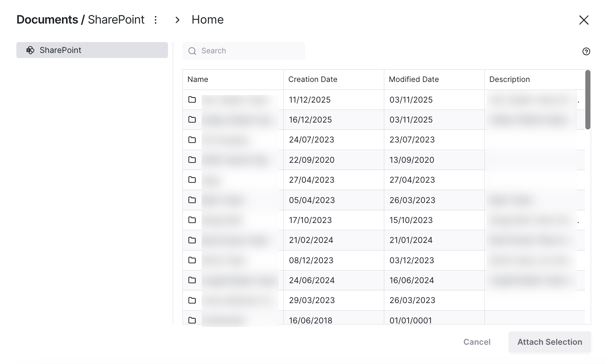
Task: Click folder icon in row created 17/10/2023
Action: (x=192, y=220)
